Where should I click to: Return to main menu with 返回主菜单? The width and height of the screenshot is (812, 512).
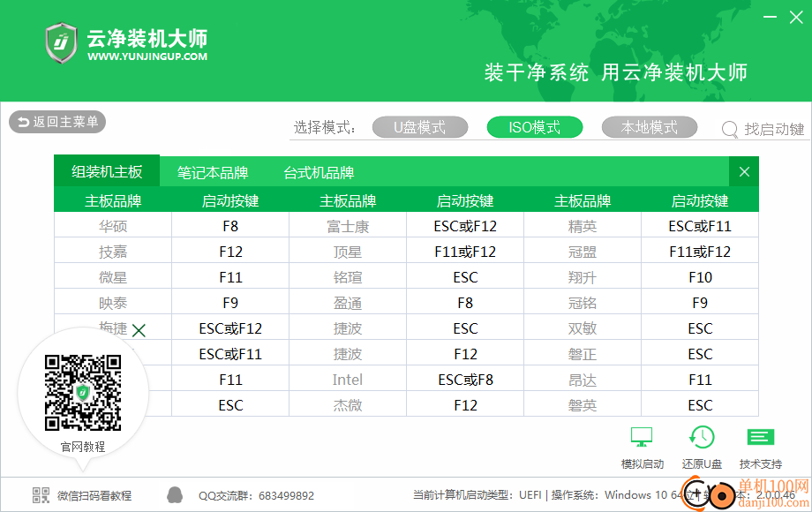(x=57, y=122)
